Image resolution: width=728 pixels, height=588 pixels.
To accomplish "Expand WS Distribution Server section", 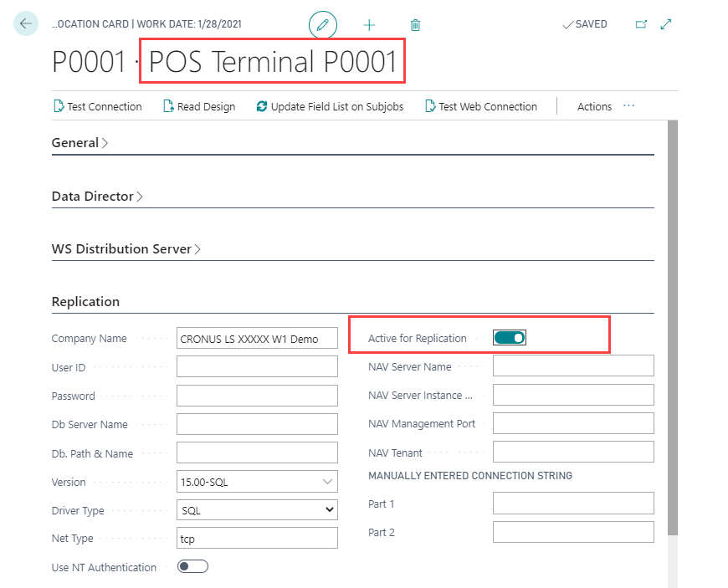I will tap(126, 249).
